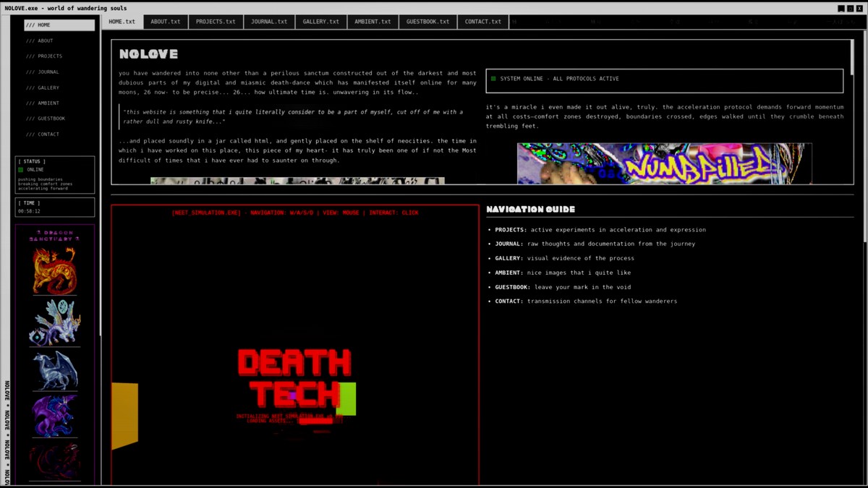Select /// HOME in the sidebar
Image resolution: width=868 pixels, height=488 pixels.
coord(59,25)
